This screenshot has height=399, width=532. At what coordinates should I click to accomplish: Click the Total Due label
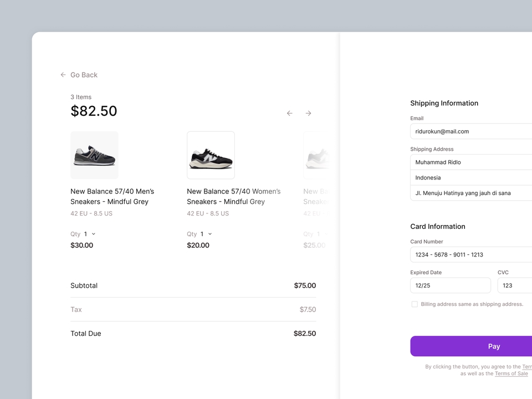86,334
